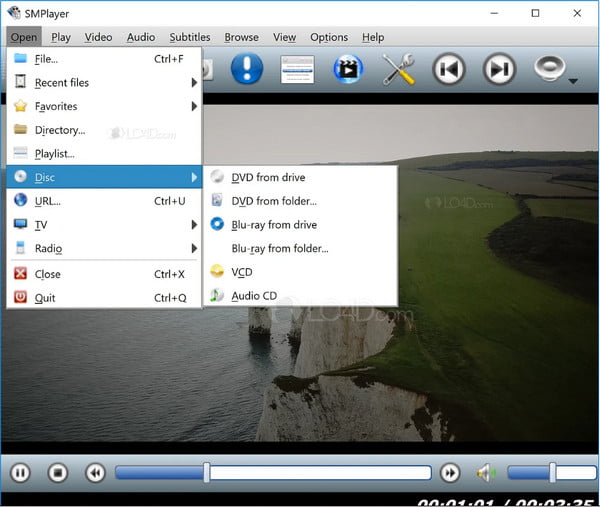Rewind using the rewind button
Screen dimensions: 600x507
[x=95, y=473]
